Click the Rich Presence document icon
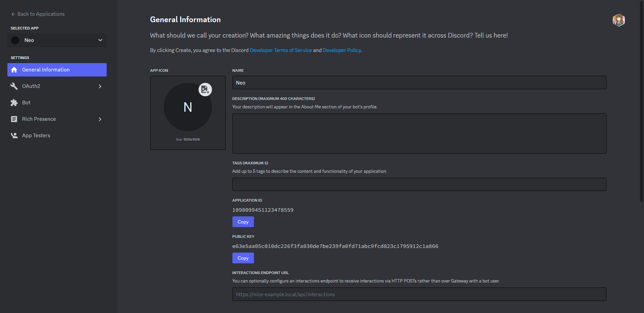Viewport: 644px width, 313px height. click(14, 119)
